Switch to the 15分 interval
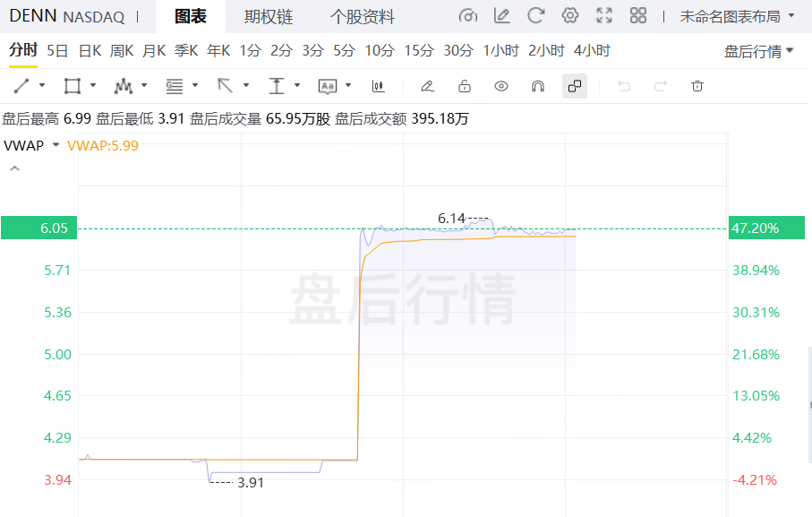The width and height of the screenshot is (812, 517). 418,51
